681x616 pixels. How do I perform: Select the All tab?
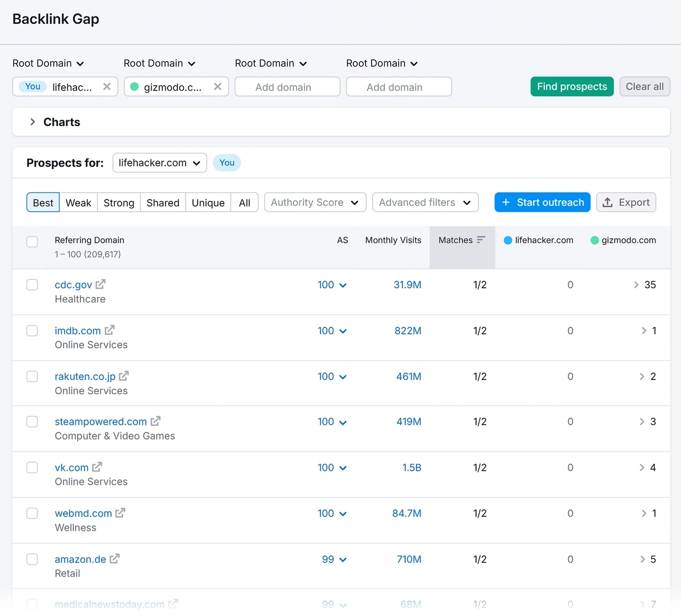click(245, 202)
